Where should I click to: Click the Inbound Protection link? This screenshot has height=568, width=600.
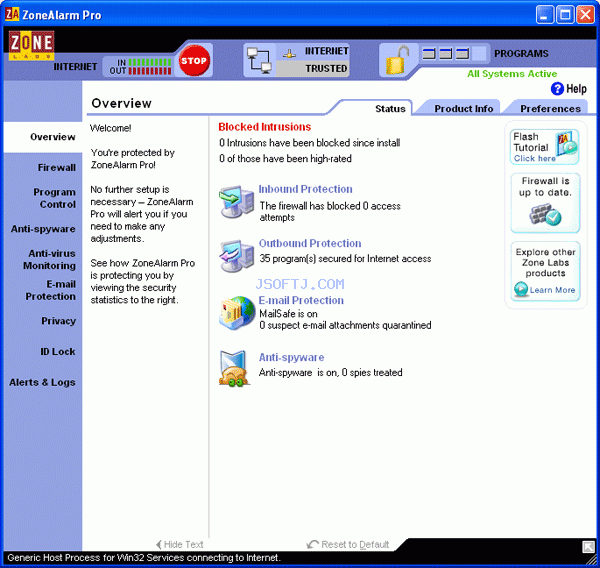pyautogui.click(x=305, y=189)
